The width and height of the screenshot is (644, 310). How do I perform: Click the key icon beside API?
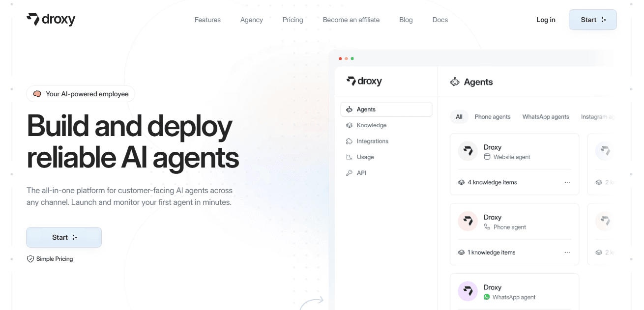[x=349, y=173]
